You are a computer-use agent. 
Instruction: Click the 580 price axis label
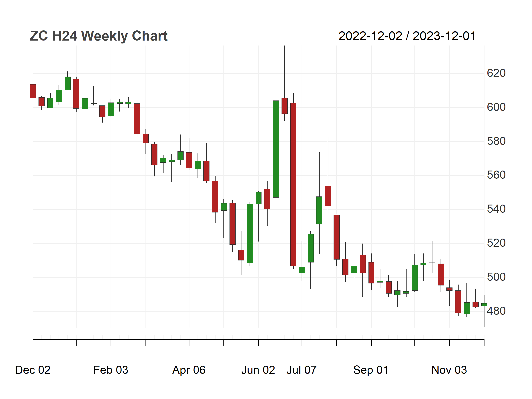496,141
